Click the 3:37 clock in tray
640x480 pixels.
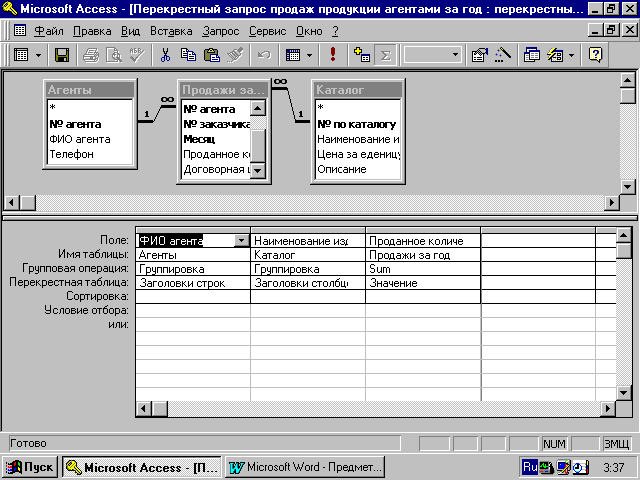coord(614,467)
